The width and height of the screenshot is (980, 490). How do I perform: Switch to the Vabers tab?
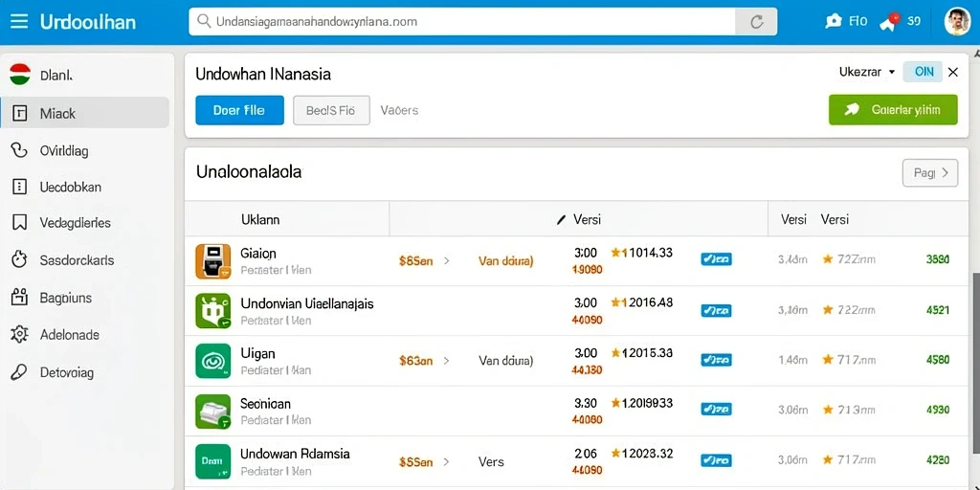point(399,111)
